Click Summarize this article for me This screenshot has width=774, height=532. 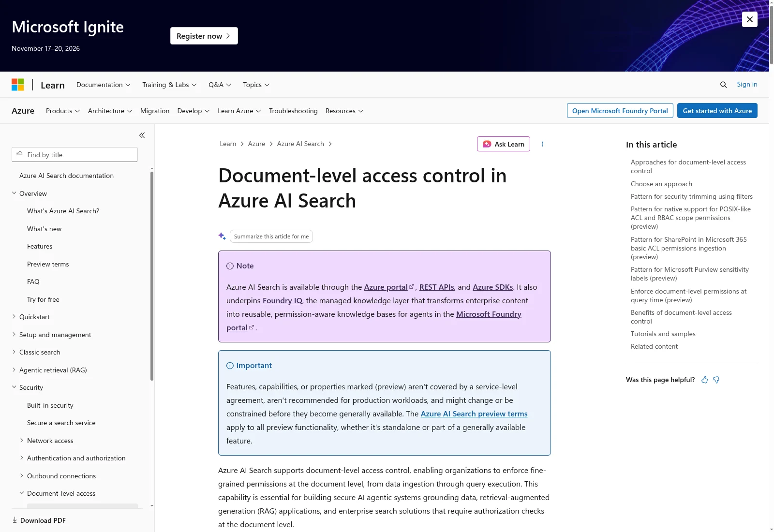[x=271, y=236]
